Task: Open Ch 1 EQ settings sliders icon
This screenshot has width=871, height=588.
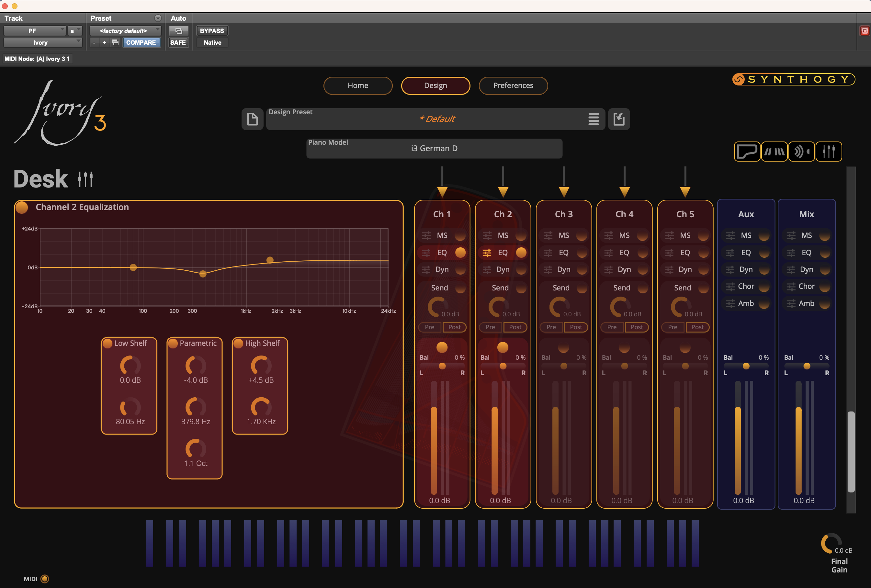Action: [426, 253]
